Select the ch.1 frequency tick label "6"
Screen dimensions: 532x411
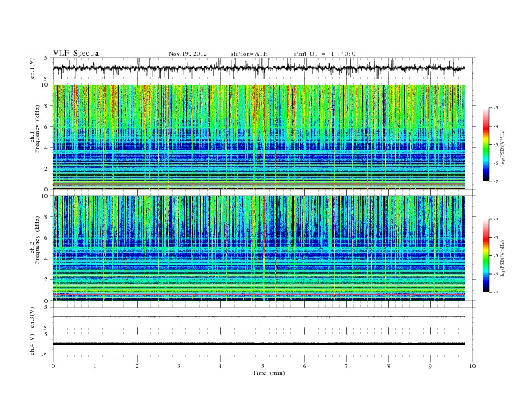(x=47, y=127)
